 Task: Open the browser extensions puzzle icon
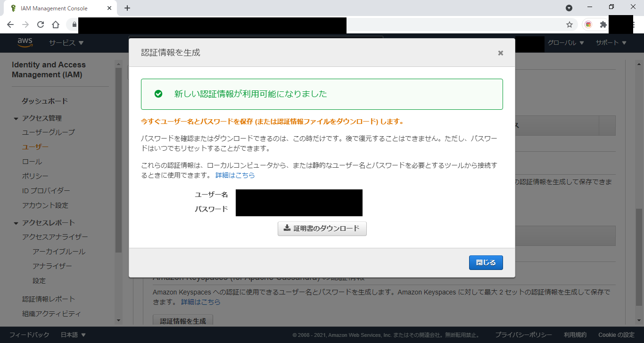(x=604, y=24)
